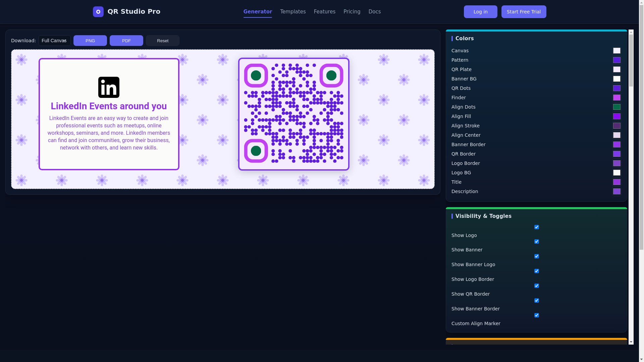Open the QR Plate color swatch
644x362 pixels.
tap(617, 69)
